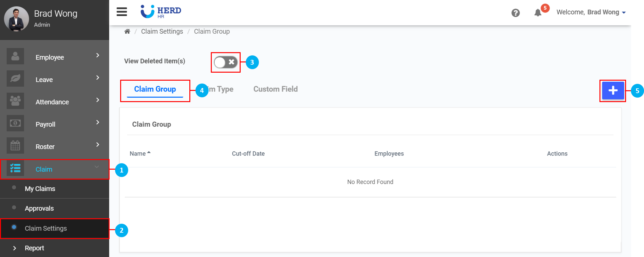The width and height of the screenshot is (644, 257).
Task: Expand the Leave menu chevron
Action: (98, 78)
